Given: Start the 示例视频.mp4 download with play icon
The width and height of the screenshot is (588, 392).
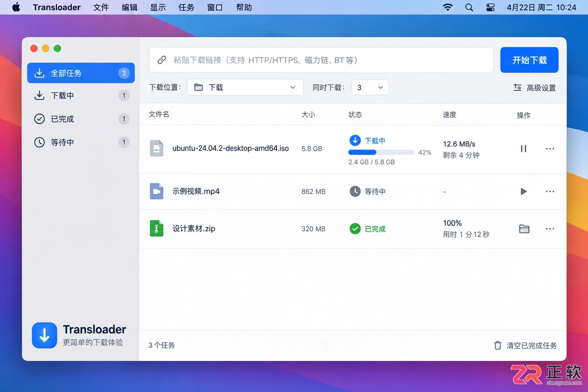Looking at the screenshot, I should [523, 192].
